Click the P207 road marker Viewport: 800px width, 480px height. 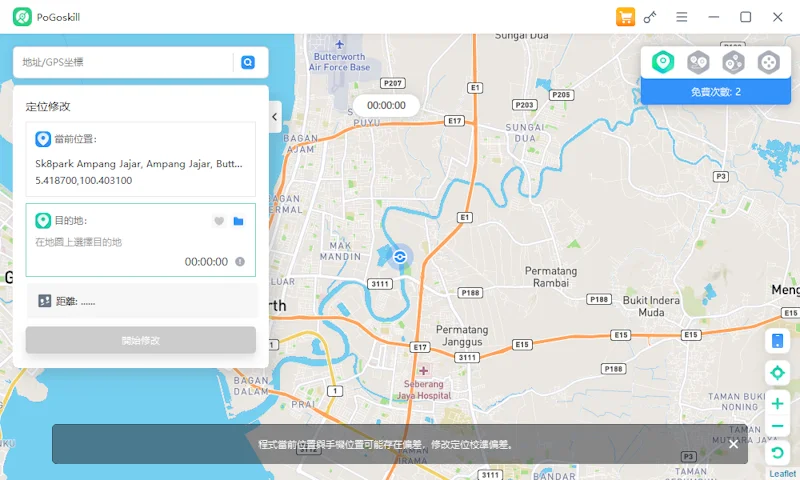tap(393, 83)
